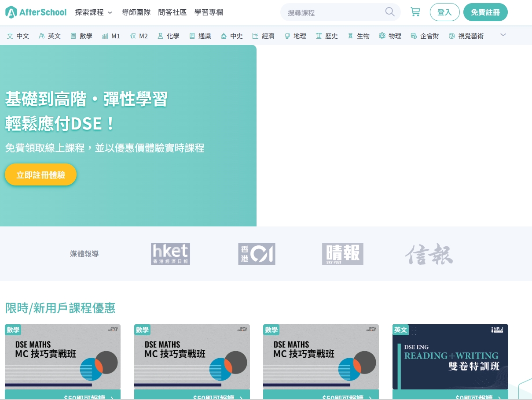The width and height of the screenshot is (532, 400).
Task: Click the hket media logo
Action: [170, 254]
